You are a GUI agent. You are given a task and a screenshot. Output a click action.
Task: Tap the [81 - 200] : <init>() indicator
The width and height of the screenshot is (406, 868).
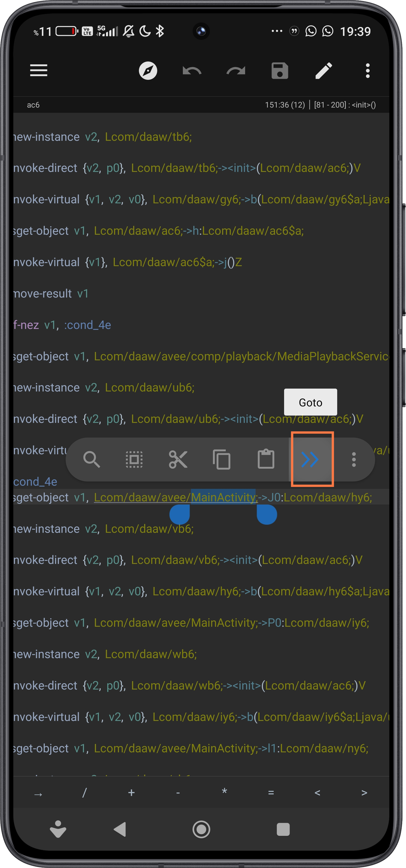click(345, 105)
